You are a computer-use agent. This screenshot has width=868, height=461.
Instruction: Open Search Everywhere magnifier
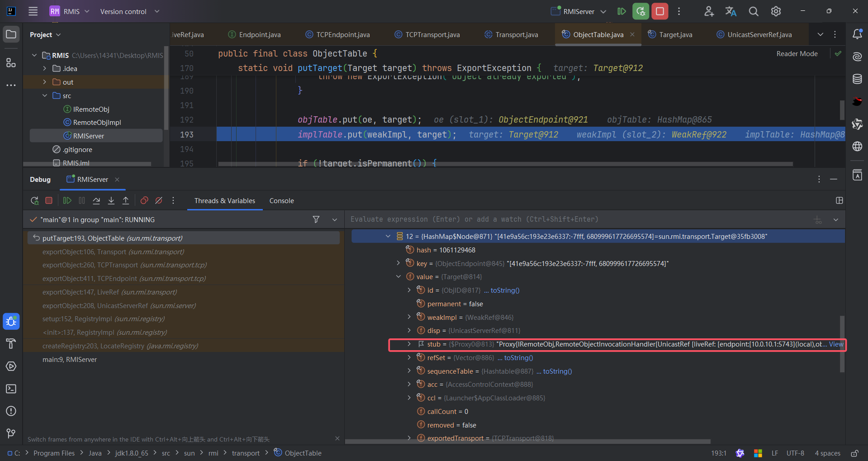point(753,11)
